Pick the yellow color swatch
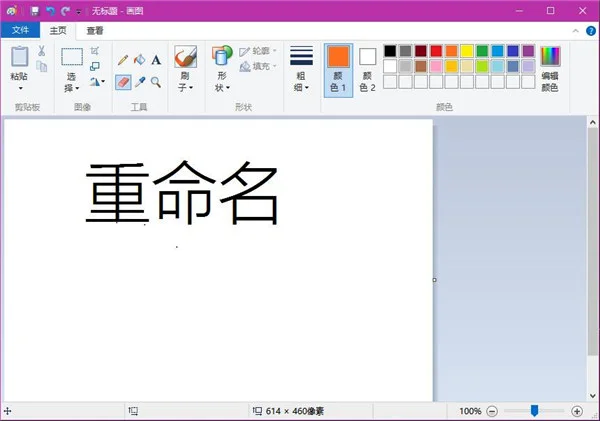 (467, 51)
